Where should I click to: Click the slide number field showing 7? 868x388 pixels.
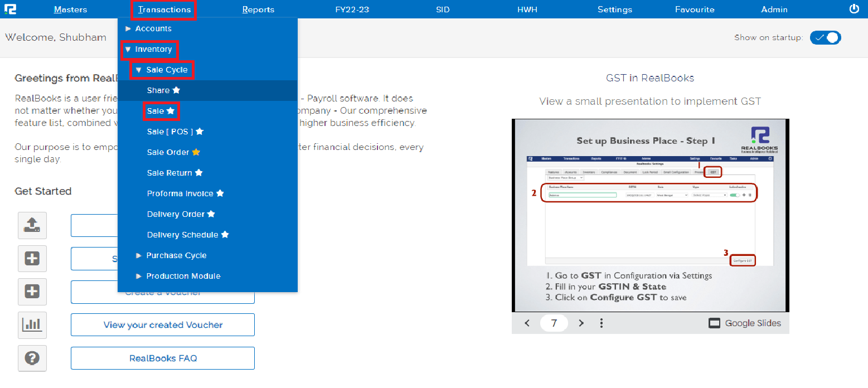554,323
